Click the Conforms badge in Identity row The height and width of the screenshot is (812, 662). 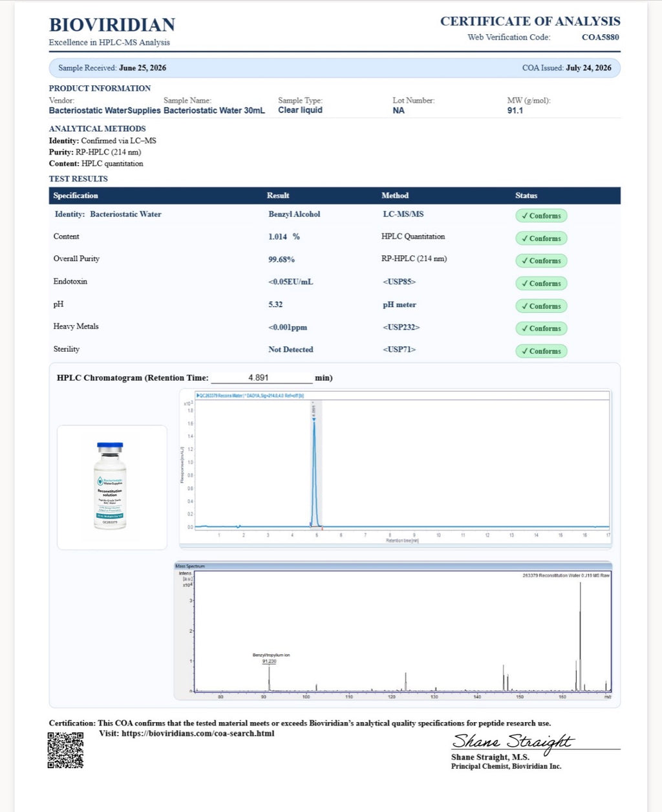pyautogui.click(x=542, y=216)
